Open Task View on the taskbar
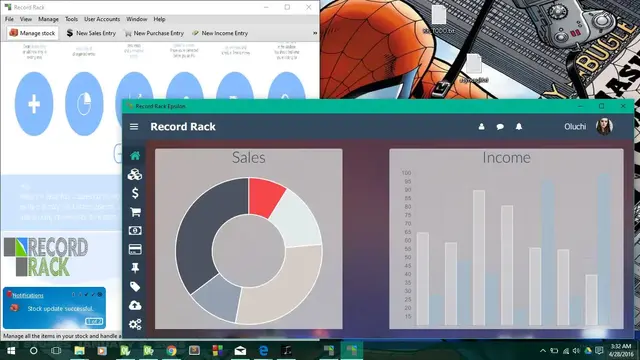 (56, 351)
